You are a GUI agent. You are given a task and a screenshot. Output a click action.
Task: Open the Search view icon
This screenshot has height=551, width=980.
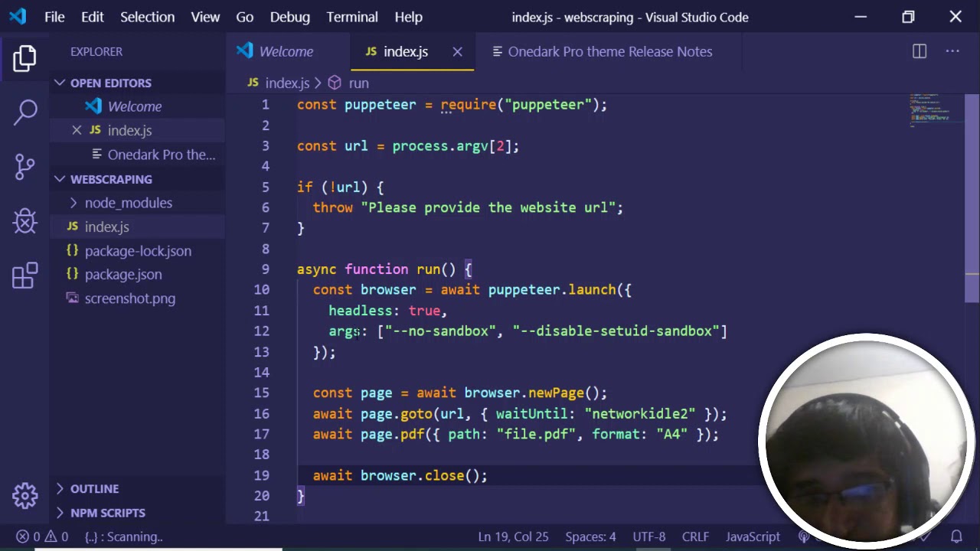click(x=24, y=112)
